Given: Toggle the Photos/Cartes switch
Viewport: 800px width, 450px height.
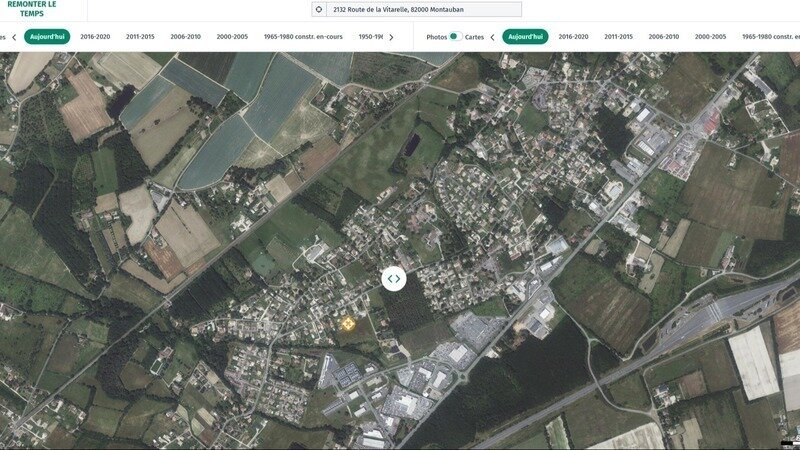Looking at the screenshot, I should [x=454, y=37].
